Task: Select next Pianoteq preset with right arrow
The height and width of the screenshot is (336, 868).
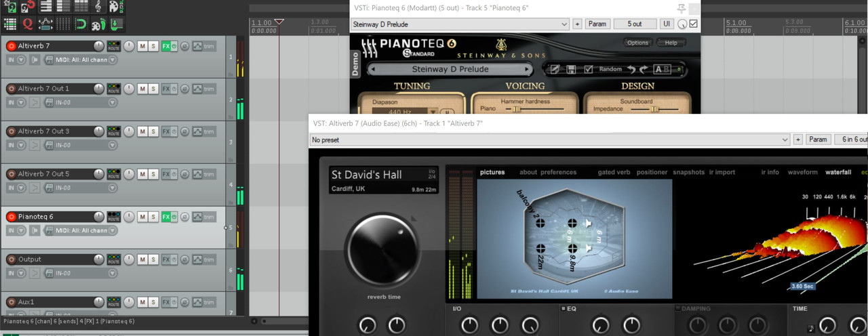Action: 527,69
